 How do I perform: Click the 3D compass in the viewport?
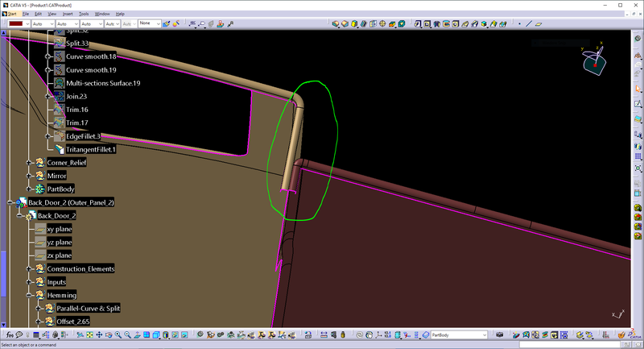(594, 60)
